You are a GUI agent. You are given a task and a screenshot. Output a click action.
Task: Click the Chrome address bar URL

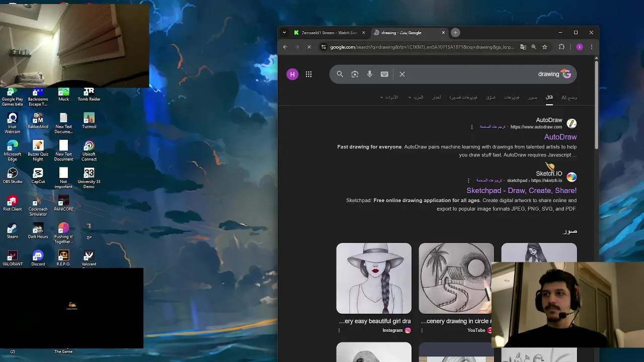click(422, 47)
